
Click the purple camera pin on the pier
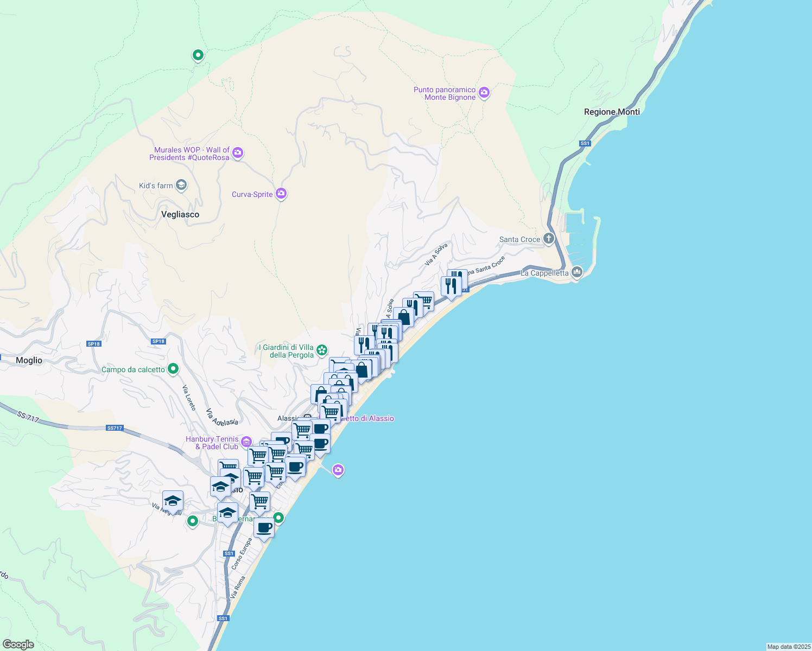[338, 470]
